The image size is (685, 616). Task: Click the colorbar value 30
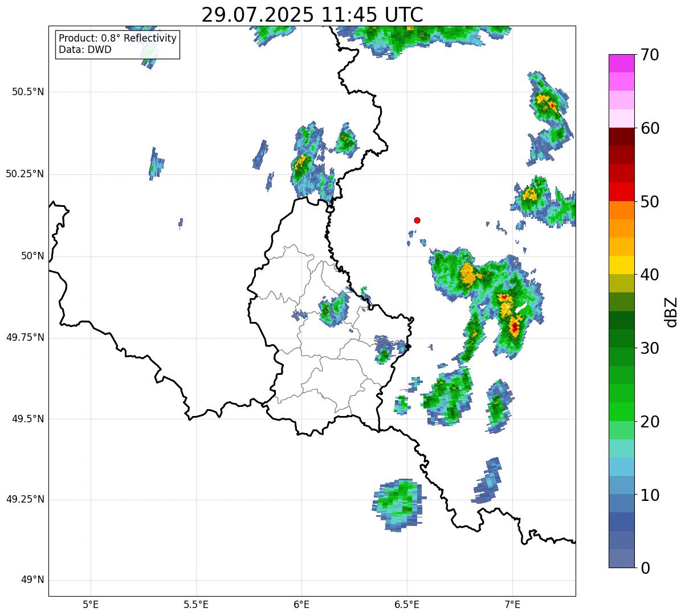[x=650, y=348]
